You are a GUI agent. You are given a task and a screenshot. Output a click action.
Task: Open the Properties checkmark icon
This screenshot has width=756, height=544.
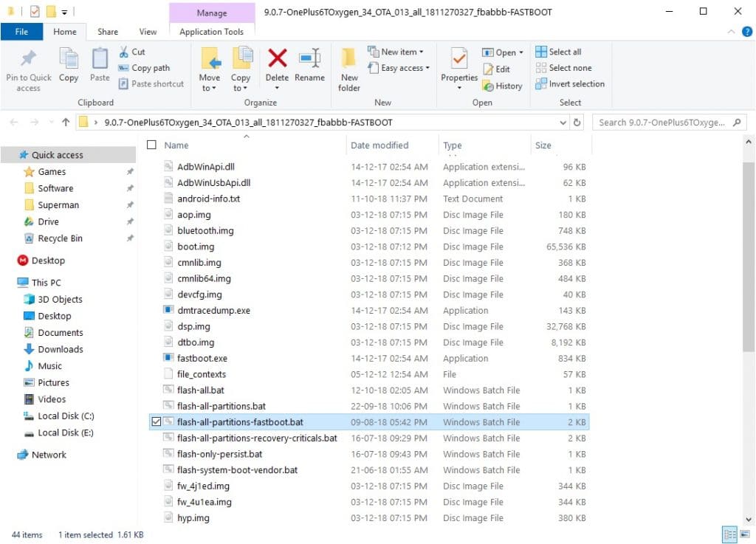click(x=459, y=59)
